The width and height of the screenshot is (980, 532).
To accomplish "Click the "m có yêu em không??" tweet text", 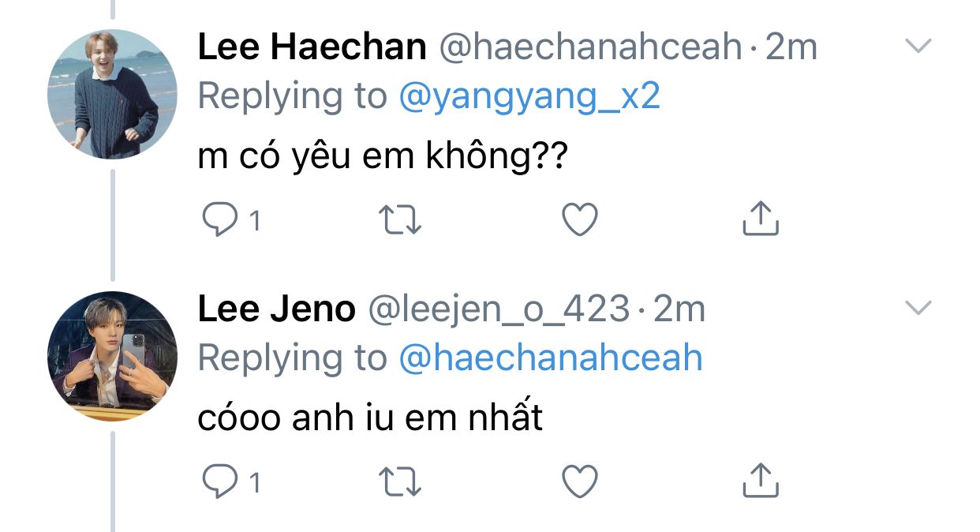I will tap(383, 159).
